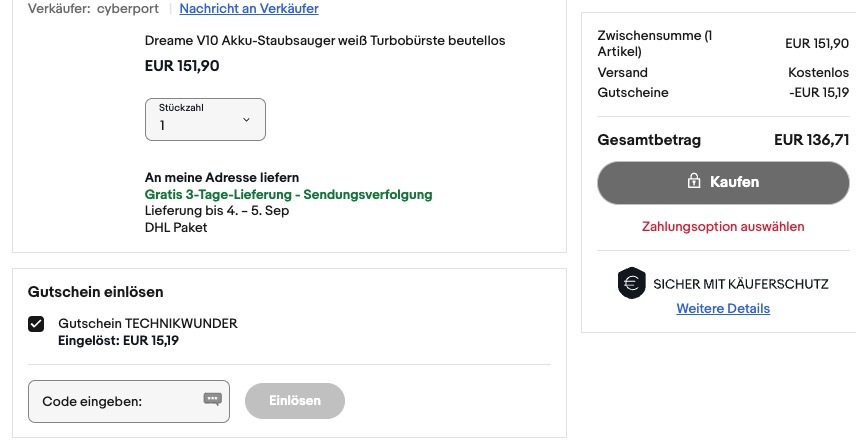Click the Gutscheine discount -EUR 15,19 value
856x445 pixels.
(x=818, y=93)
